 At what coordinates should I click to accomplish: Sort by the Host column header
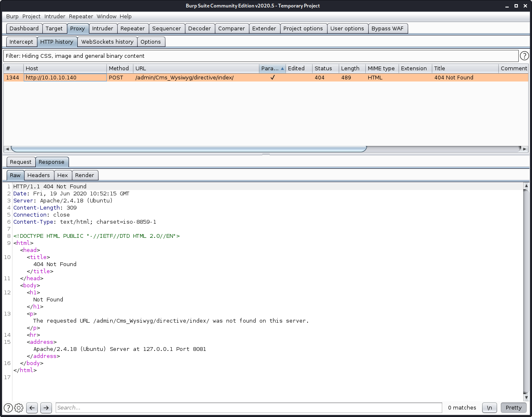(x=65, y=69)
